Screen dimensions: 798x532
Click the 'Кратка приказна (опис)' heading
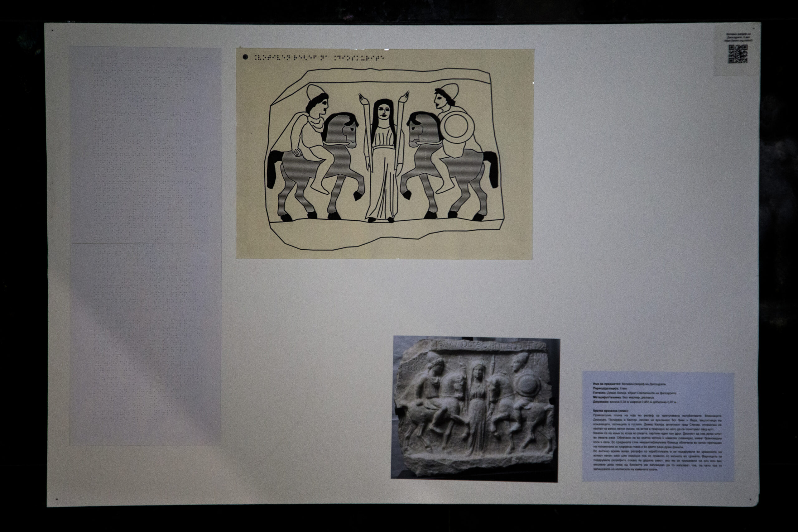pyautogui.click(x=611, y=411)
